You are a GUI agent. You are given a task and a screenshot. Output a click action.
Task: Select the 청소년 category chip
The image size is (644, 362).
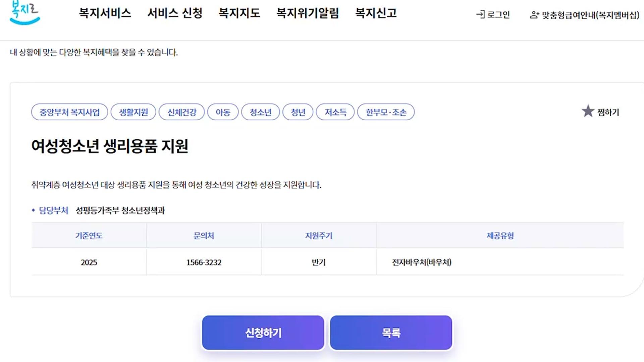[261, 112]
